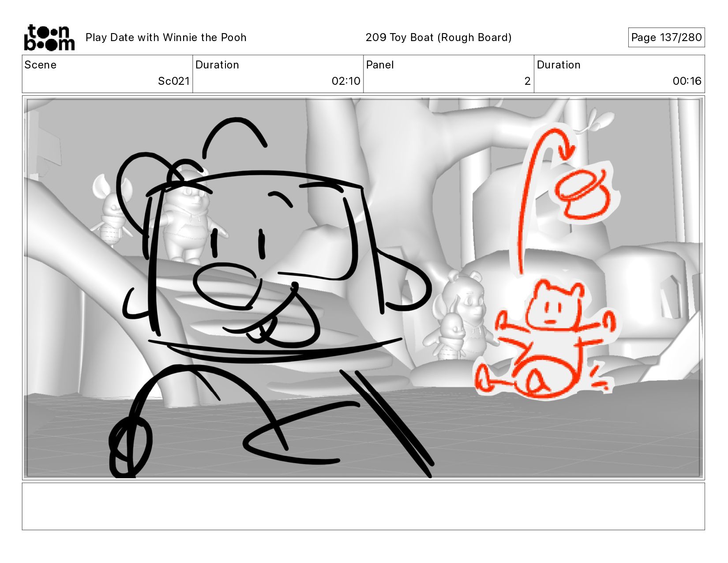Click the empty notes box below the panel
The height and width of the screenshot is (563, 728).
click(364, 506)
